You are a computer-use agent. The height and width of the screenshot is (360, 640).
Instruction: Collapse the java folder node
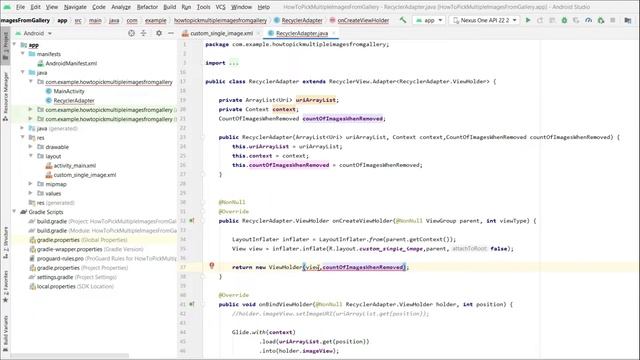point(23,72)
